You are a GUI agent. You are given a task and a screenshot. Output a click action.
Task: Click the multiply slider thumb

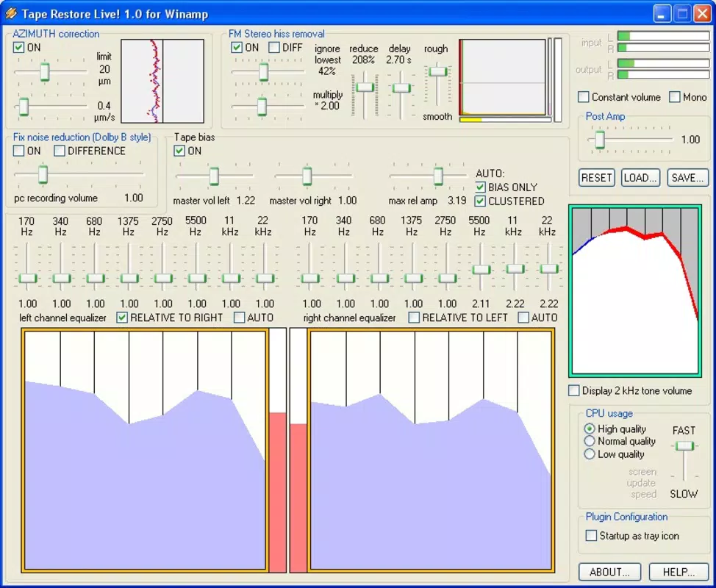click(x=262, y=107)
